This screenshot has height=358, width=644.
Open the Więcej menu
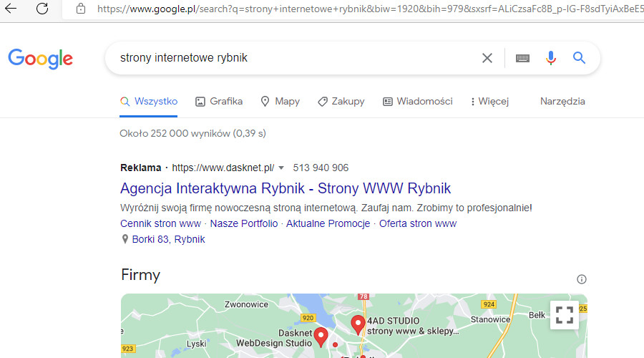489,102
